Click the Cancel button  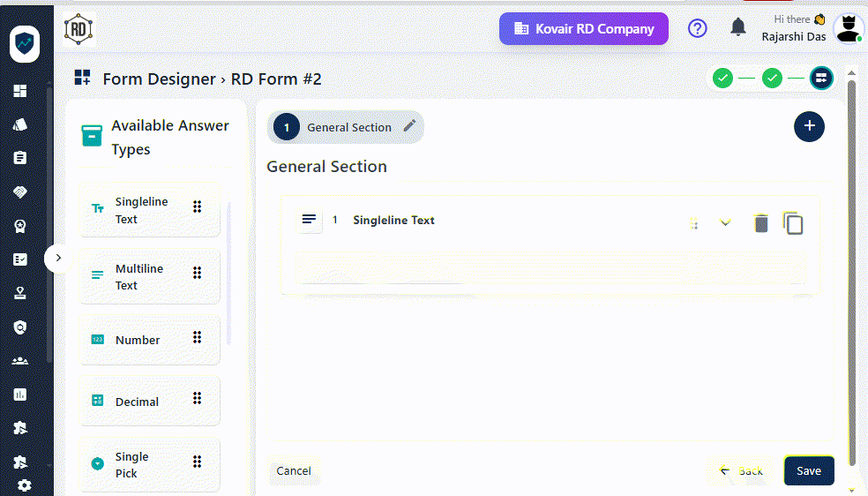click(x=294, y=470)
